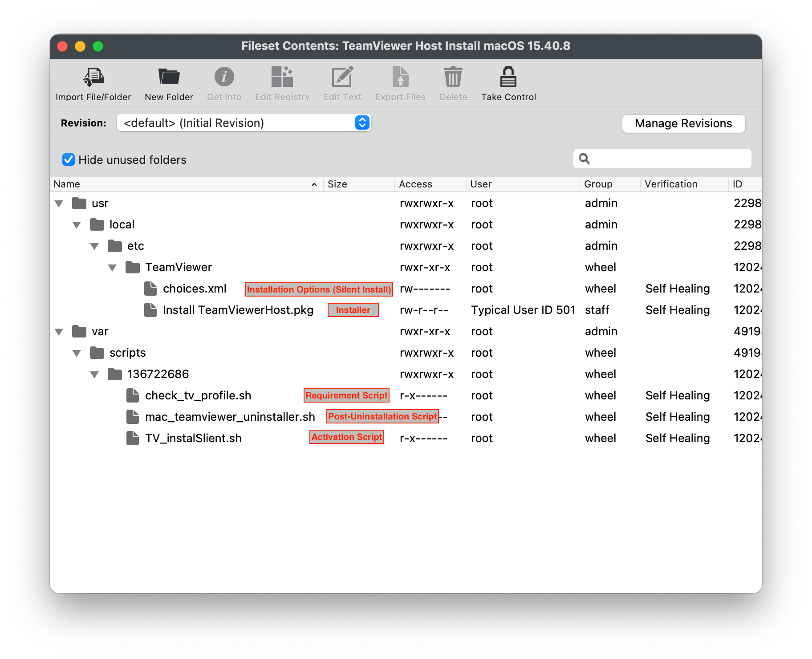Click the Post-Uninstallation Script tag
The width and height of the screenshot is (812, 659).
click(x=382, y=416)
